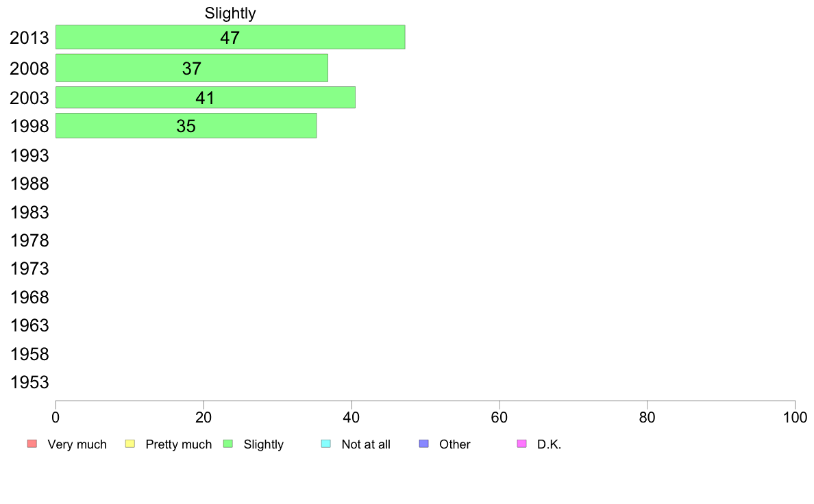Click the magenta D.K. legend swatch
The height and width of the screenshot is (504, 814).
tap(522, 444)
